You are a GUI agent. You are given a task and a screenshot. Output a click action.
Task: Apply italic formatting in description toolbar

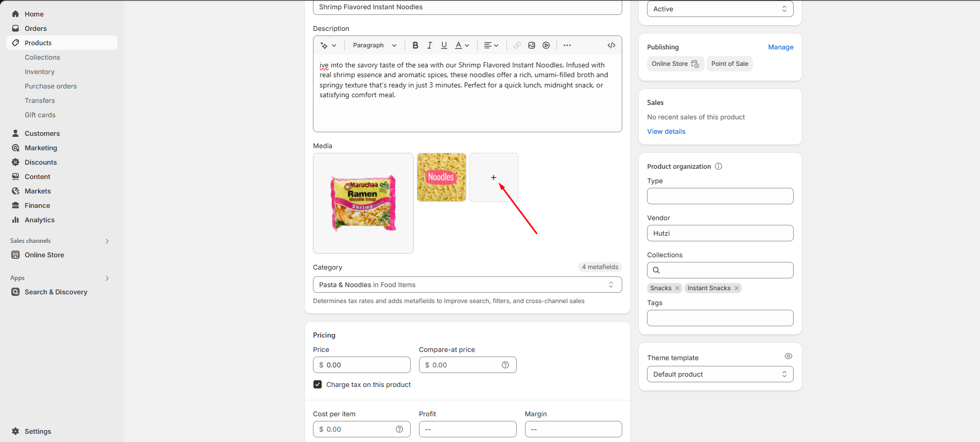coord(430,45)
